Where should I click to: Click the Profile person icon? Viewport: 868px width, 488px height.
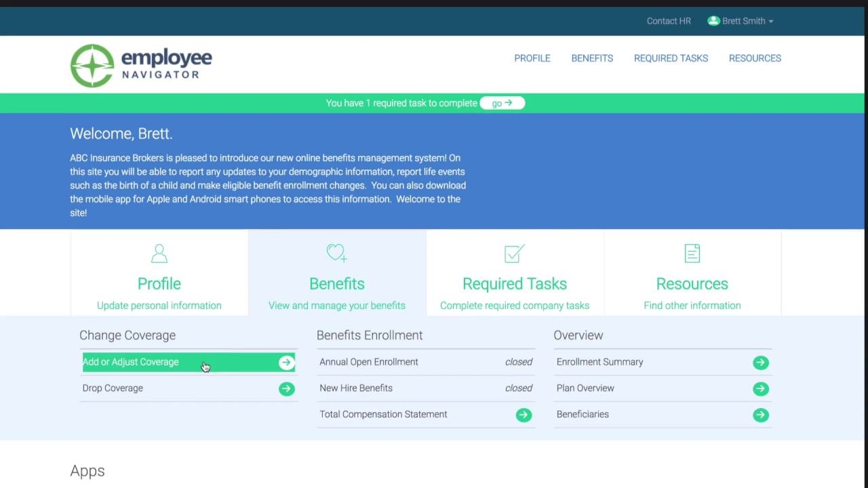click(159, 253)
